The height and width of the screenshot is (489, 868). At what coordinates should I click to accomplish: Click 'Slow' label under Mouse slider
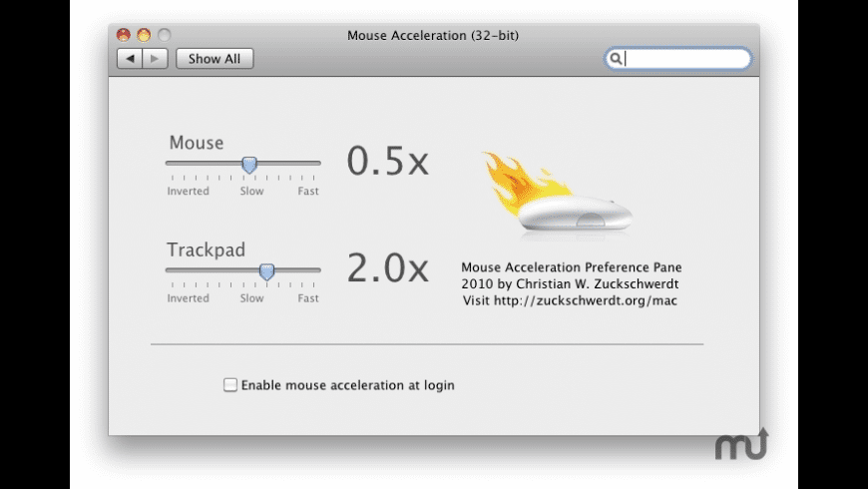click(251, 191)
